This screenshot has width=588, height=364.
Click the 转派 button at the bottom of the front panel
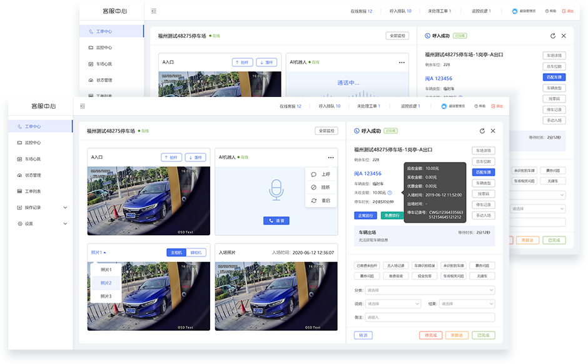[363, 335]
